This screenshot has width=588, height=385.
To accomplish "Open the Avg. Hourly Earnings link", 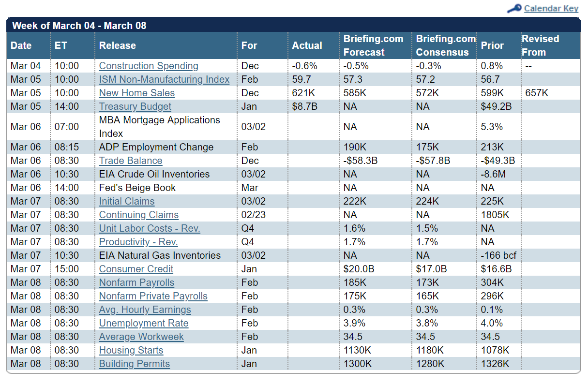I will pyautogui.click(x=145, y=310).
